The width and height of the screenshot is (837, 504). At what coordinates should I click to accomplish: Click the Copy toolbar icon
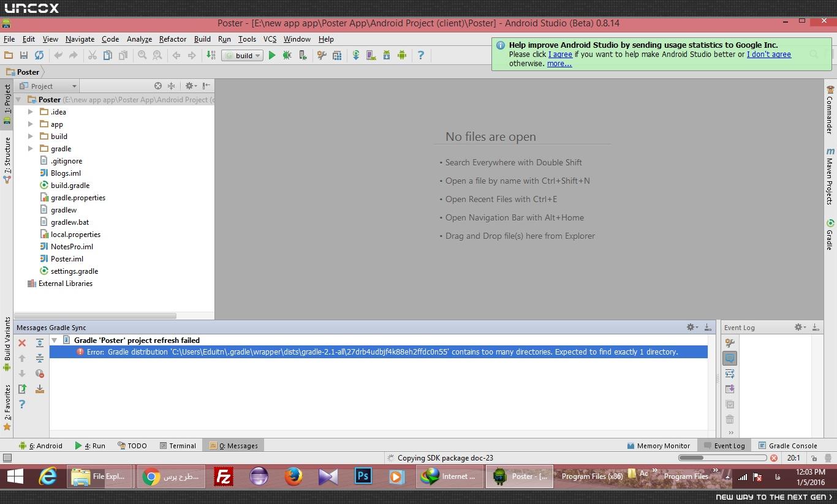(x=107, y=55)
